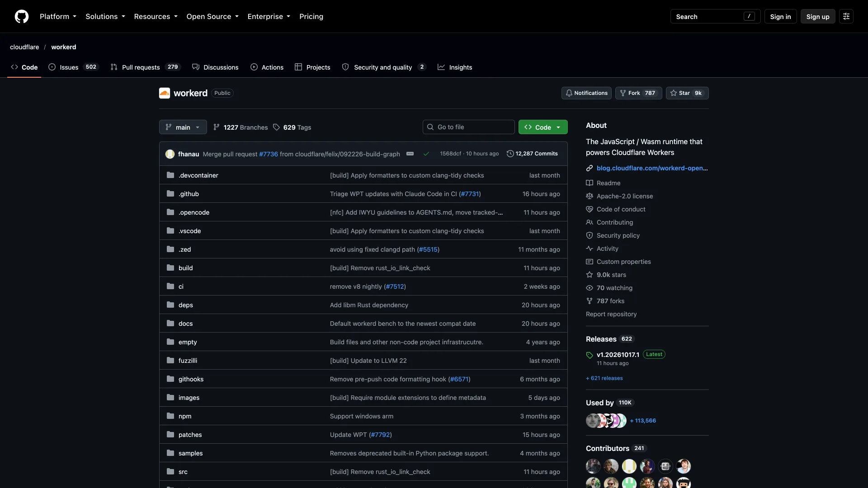Expand the Enterprise menu
The image size is (868, 488).
tap(269, 17)
